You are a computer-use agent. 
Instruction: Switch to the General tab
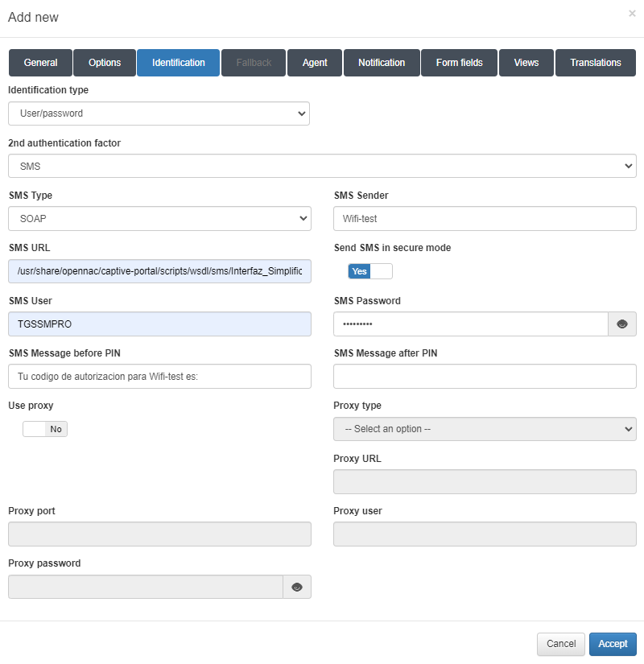(40, 63)
